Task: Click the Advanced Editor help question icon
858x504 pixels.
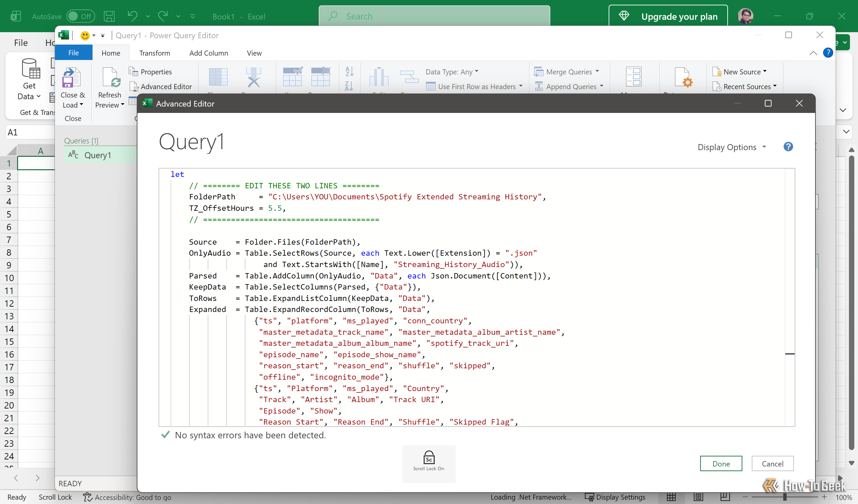Action: 788,147
